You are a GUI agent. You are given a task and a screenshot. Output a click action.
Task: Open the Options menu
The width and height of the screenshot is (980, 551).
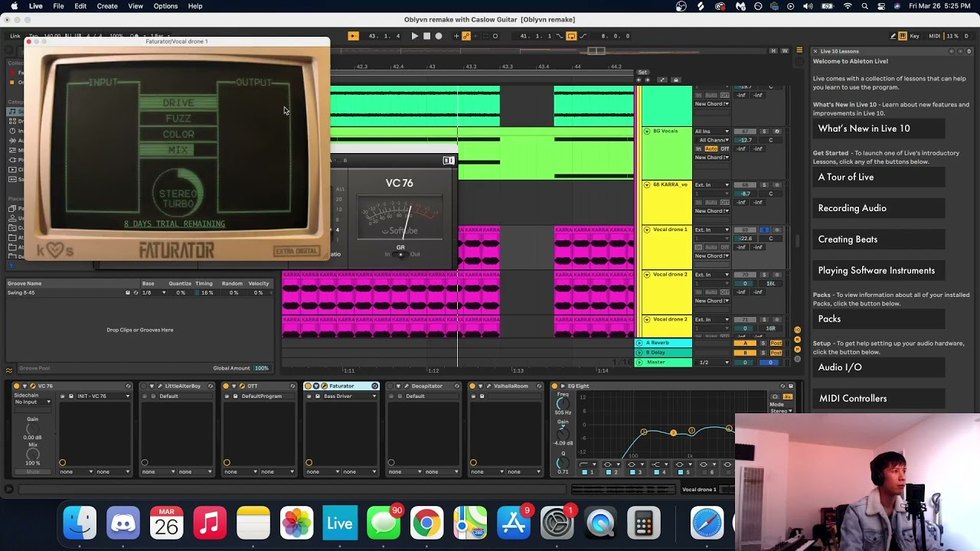(x=165, y=6)
